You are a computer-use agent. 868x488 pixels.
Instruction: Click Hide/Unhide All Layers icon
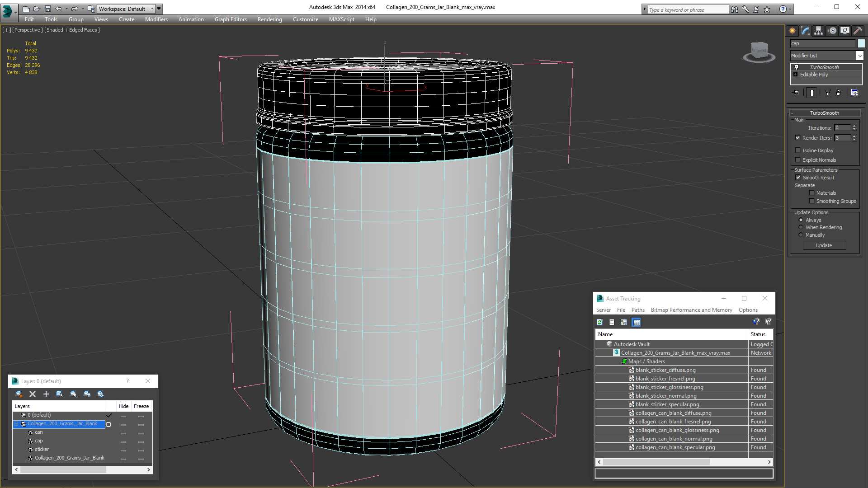87,394
